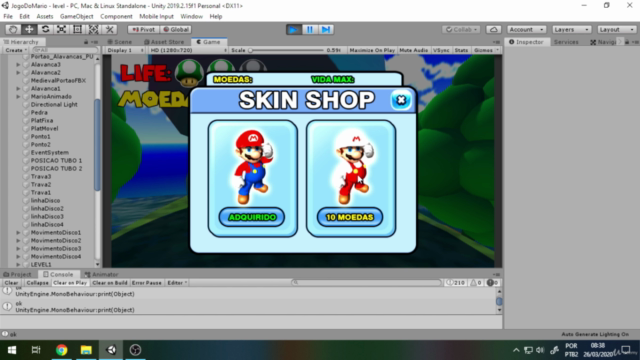Open the Component menu

[x=116, y=17]
